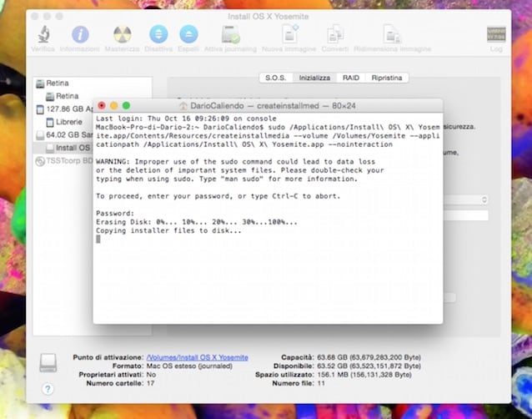Select the 64.02 GB disk entry
Screen dimensions: 532x419
point(63,135)
